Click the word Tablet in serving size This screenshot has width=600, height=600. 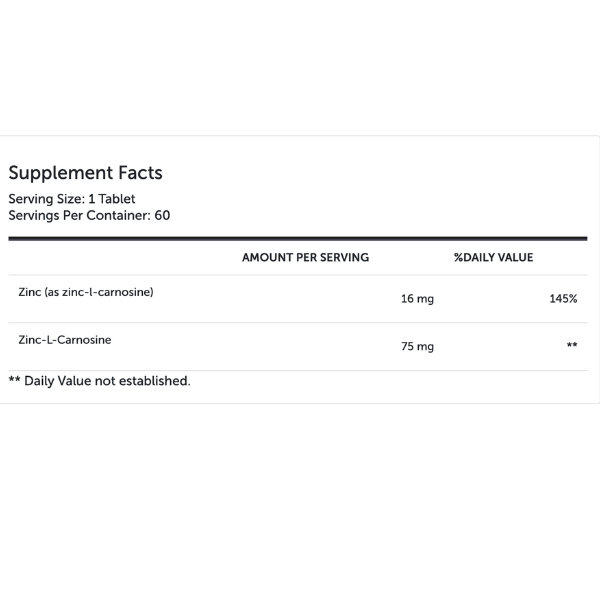point(117,199)
